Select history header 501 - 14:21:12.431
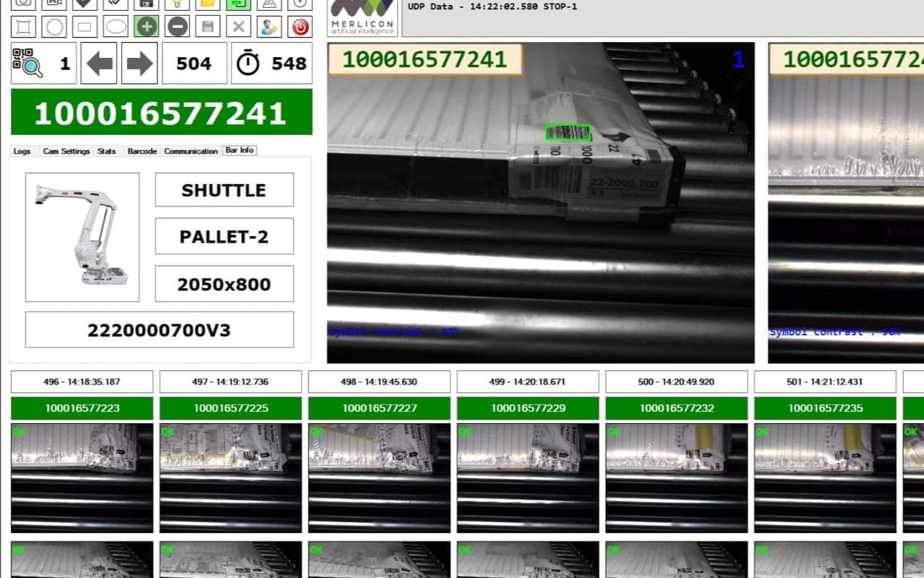Screen dimensions: 924x578 point(826,381)
